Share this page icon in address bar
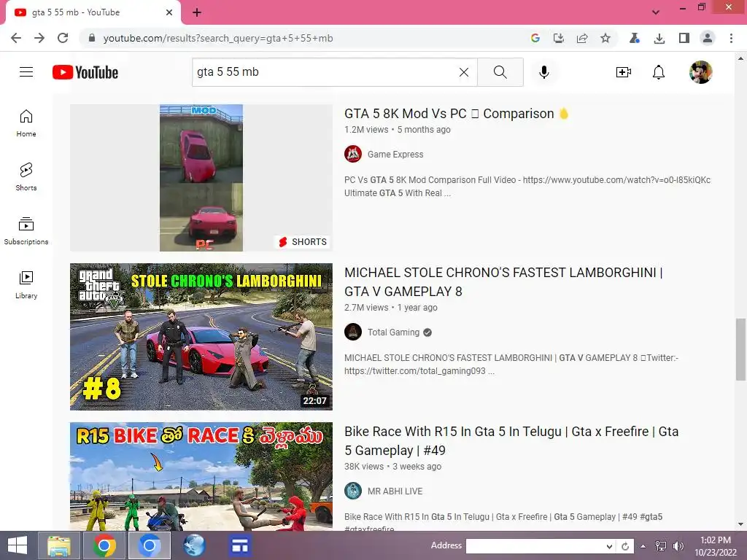747x560 pixels. (x=581, y=38)
